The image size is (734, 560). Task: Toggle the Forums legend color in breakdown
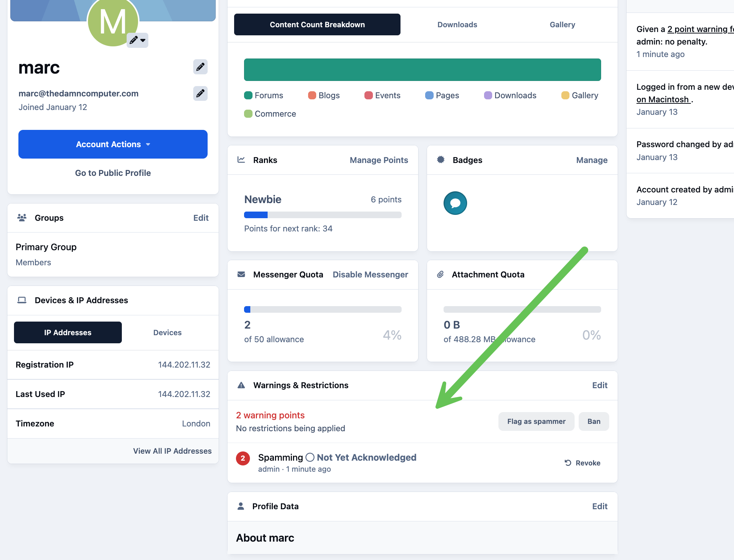(248, 95)
